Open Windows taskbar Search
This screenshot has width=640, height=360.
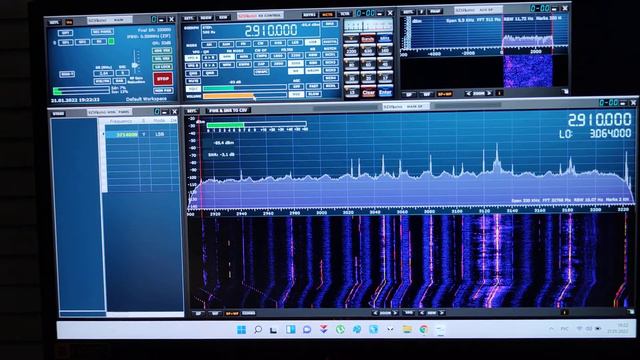[258, 329]
